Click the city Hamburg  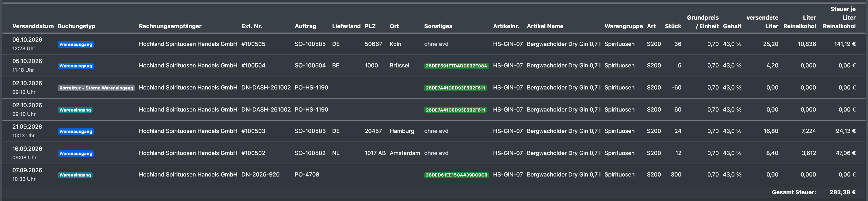coord(402,131)
